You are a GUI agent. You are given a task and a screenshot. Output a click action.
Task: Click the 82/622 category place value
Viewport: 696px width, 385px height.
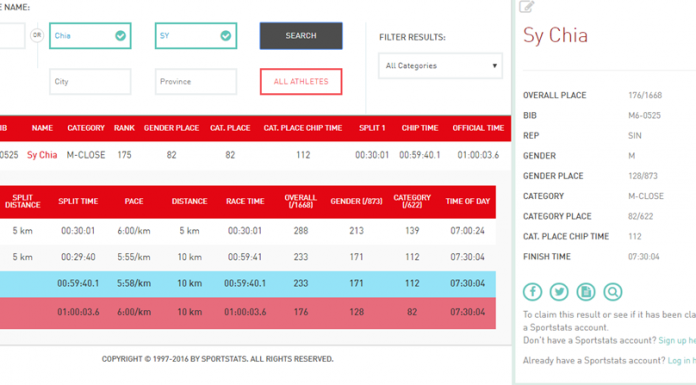point(641,216)
